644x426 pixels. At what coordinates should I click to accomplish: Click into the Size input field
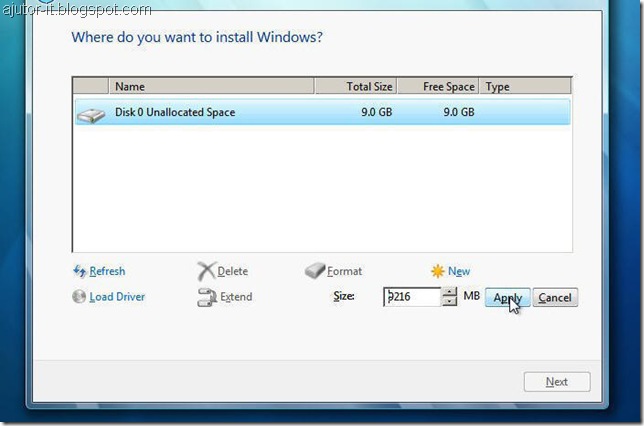412,297
